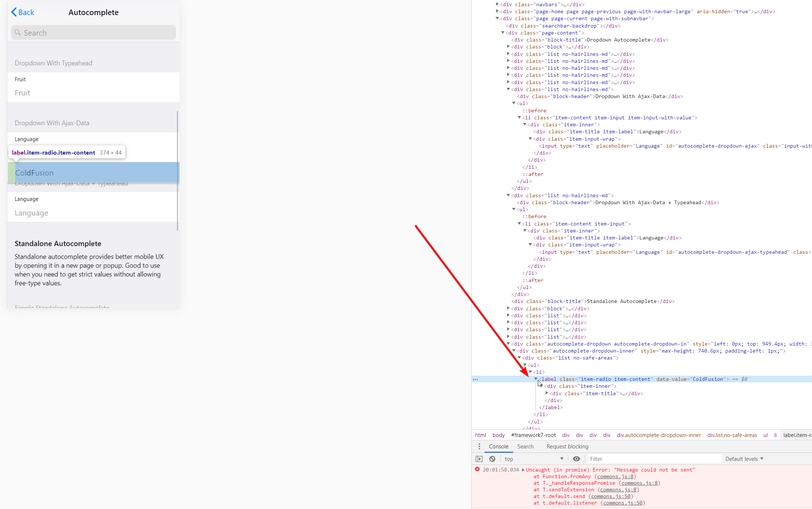The width and height of the screenshot is (812, 509).
Task: Click the commons.js:8 link after Function.fromAny
Action: [x=615, y=476]
